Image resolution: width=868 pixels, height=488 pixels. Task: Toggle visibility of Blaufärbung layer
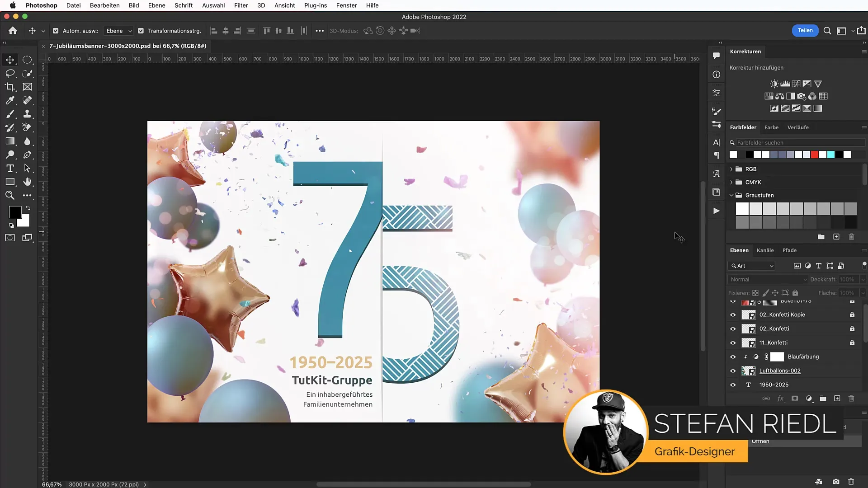point(733,357)
